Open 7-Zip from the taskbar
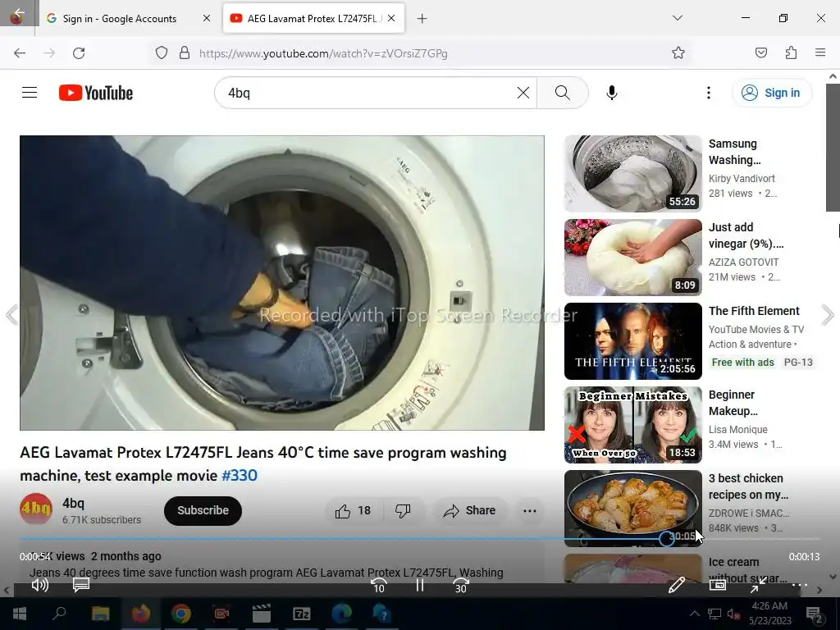This screenshot has width=840, height=630. click(302, 614)
